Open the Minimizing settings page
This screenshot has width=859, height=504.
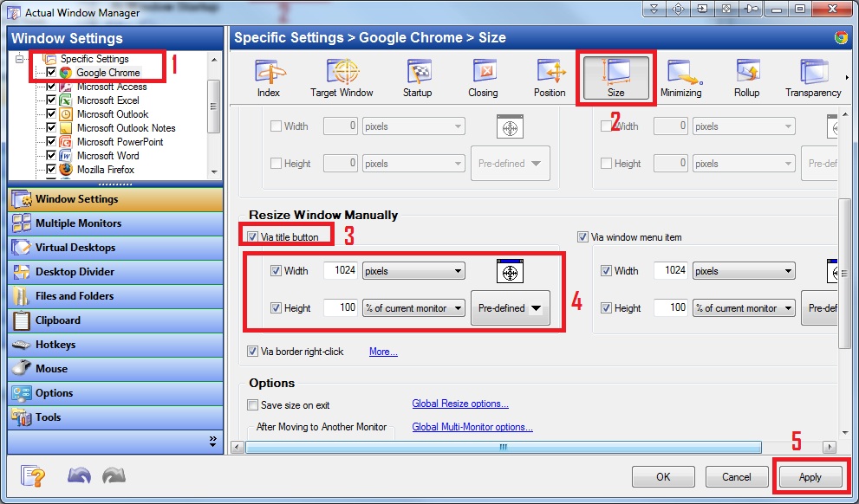(681, 79)
